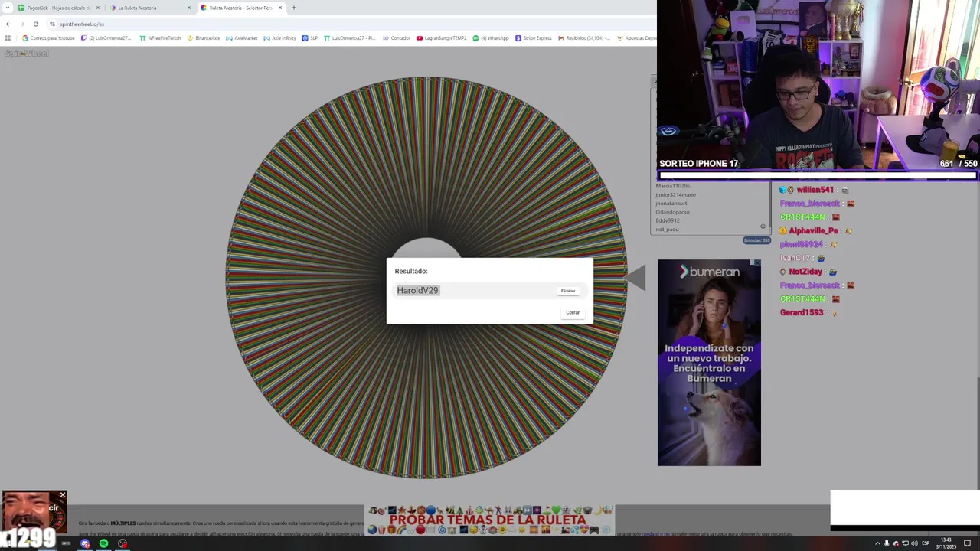Open the tab search dropdown arrow
The image size is (980, 551).
8,8
